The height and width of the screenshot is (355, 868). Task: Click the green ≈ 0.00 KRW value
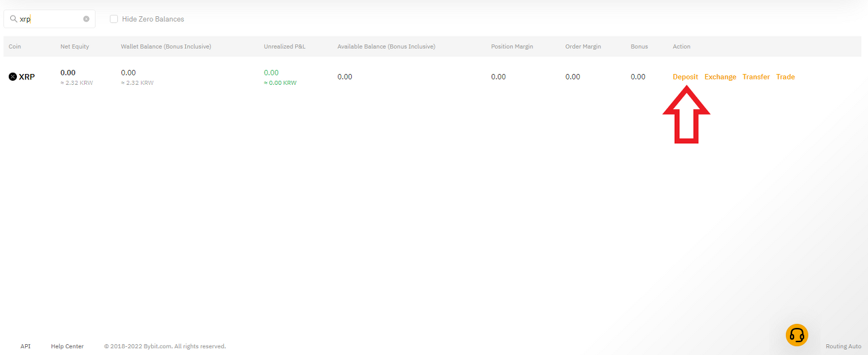click(280, 83)
